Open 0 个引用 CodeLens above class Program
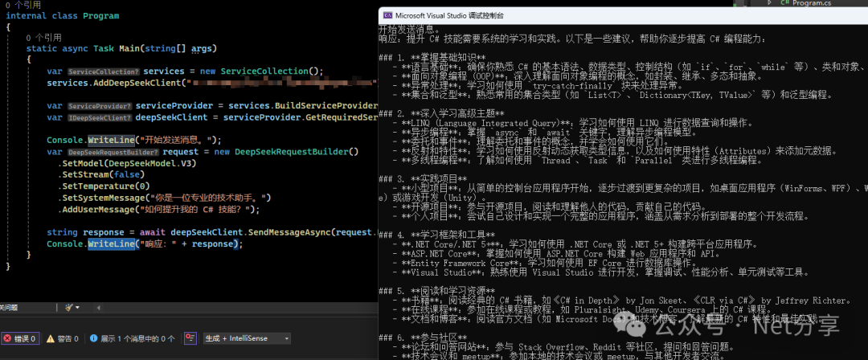This screenshot has width=868, height=360. click(23, 5)
